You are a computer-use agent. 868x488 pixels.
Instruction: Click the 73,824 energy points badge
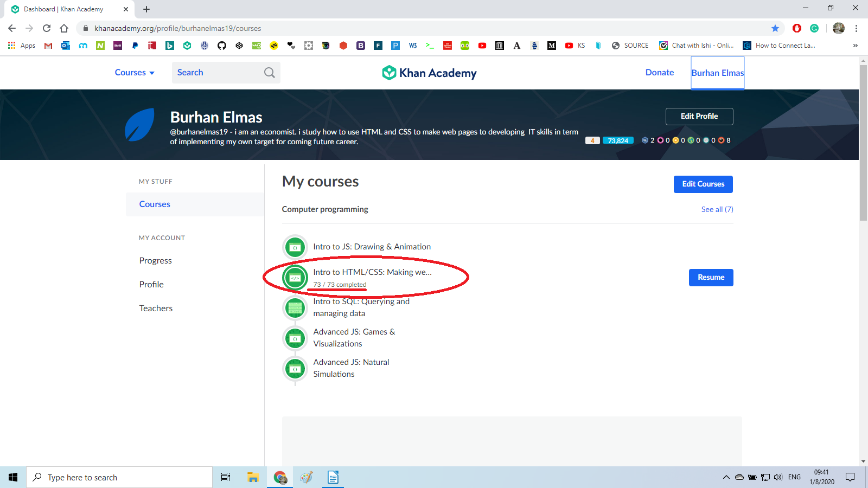(618, 140)
